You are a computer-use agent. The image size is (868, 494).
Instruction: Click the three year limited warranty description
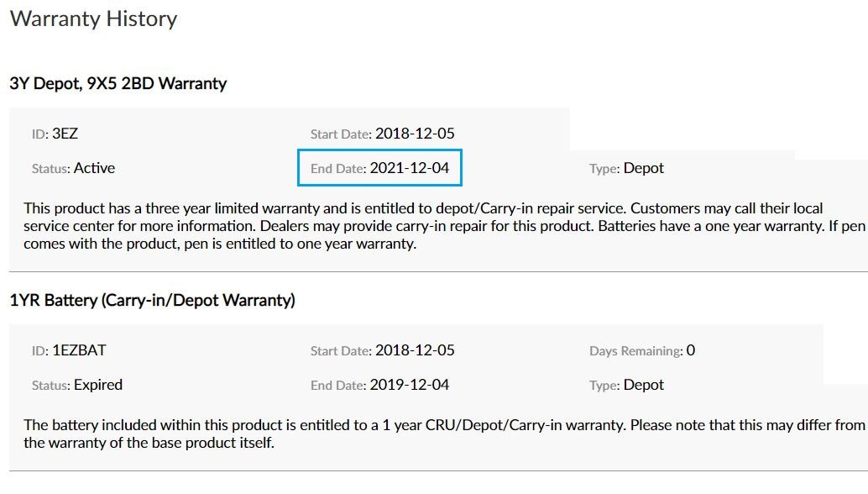[445, 226]
